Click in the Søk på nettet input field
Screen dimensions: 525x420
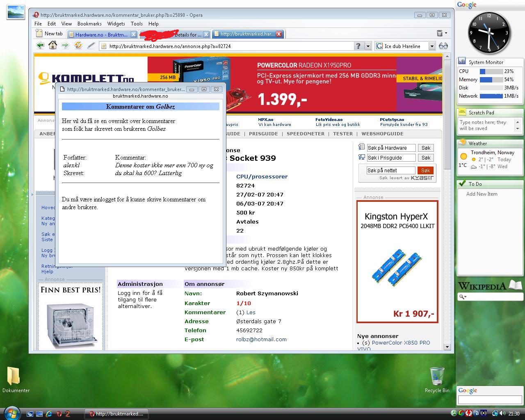(x=391, y=170)
